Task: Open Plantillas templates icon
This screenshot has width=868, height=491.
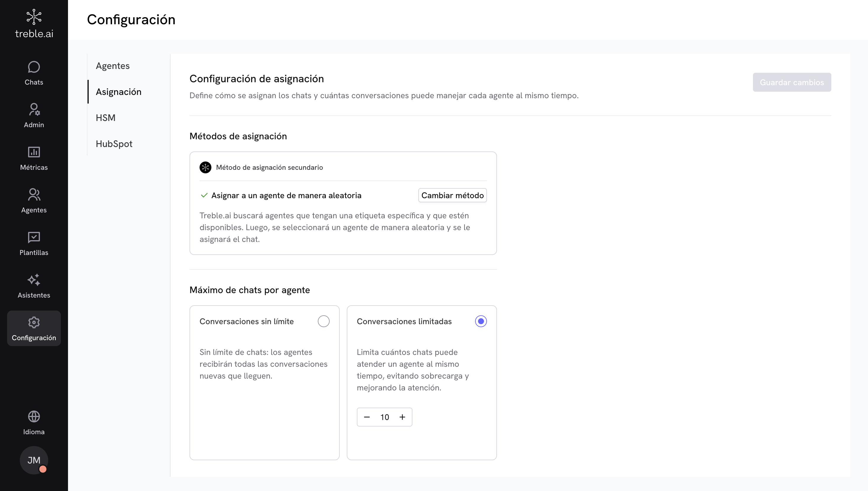Action: tap(34, 238)
